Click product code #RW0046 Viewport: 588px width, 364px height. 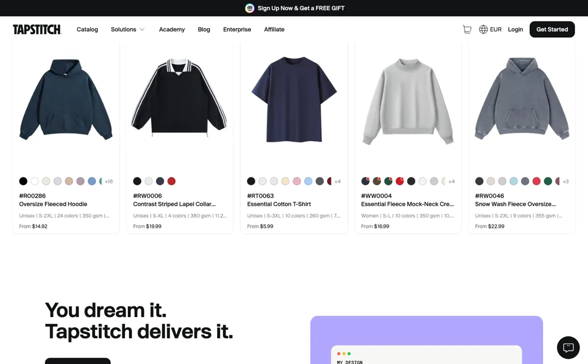point(489,196)
